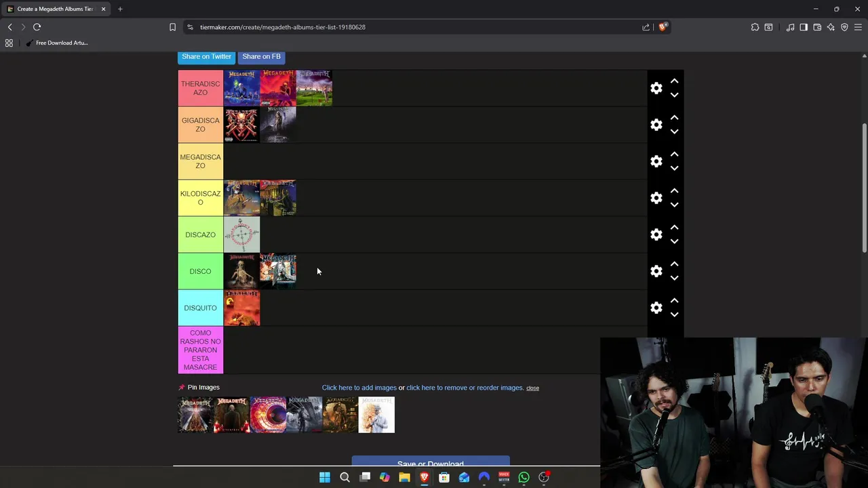Select album cover in DISCAZO row
The height and width of the screenshot is (488, 868).
click(242, 235)
